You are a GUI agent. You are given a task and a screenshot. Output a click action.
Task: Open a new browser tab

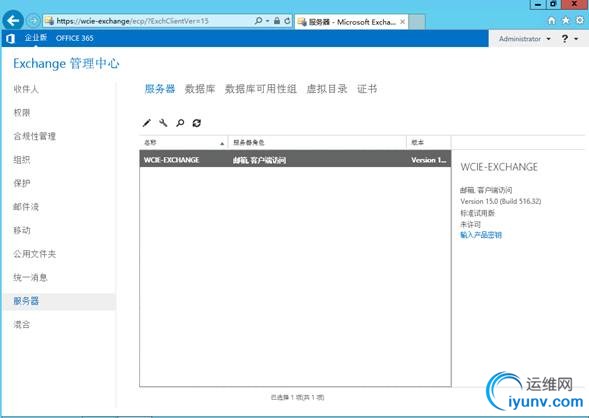[417, 22]
